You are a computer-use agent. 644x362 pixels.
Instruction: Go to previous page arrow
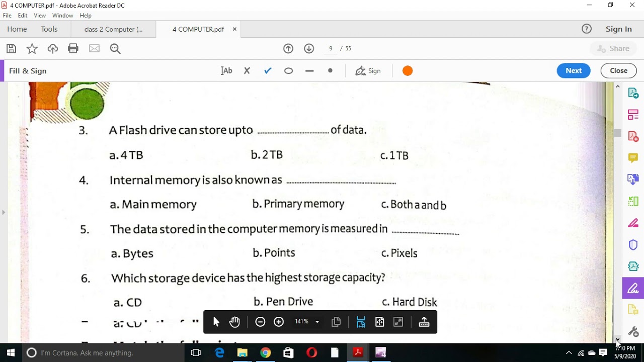[288, 48]
